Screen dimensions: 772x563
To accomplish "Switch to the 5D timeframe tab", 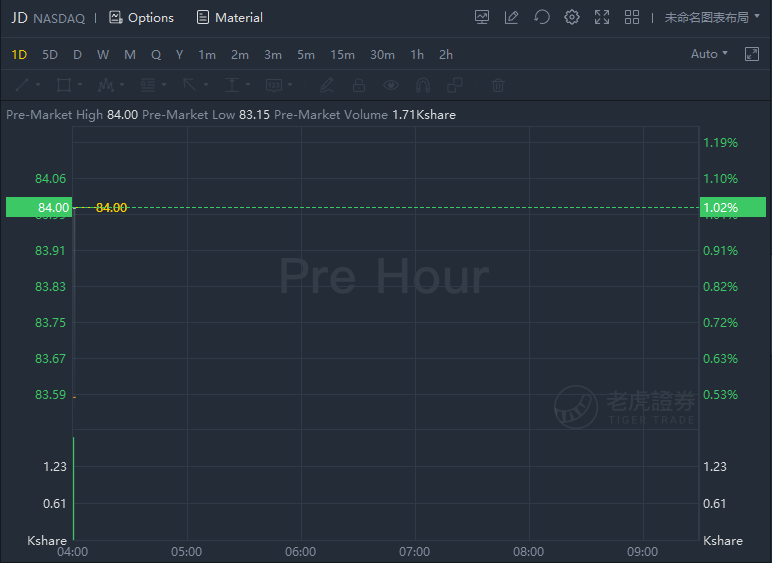I will click(x=50, y=55).
